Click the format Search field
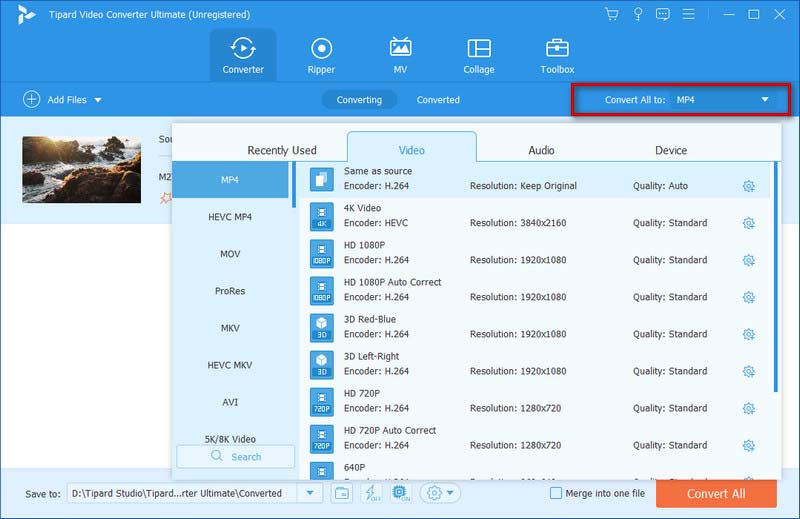 click(236, 456)
